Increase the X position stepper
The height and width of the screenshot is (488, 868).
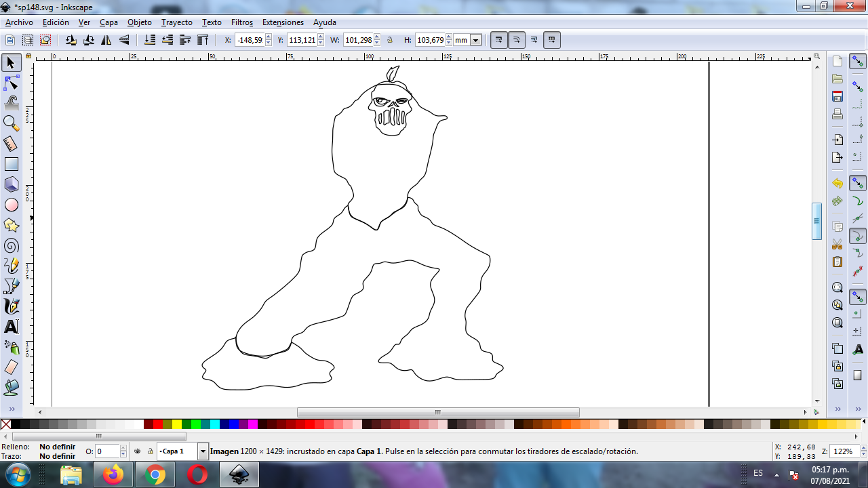[268, 37]
